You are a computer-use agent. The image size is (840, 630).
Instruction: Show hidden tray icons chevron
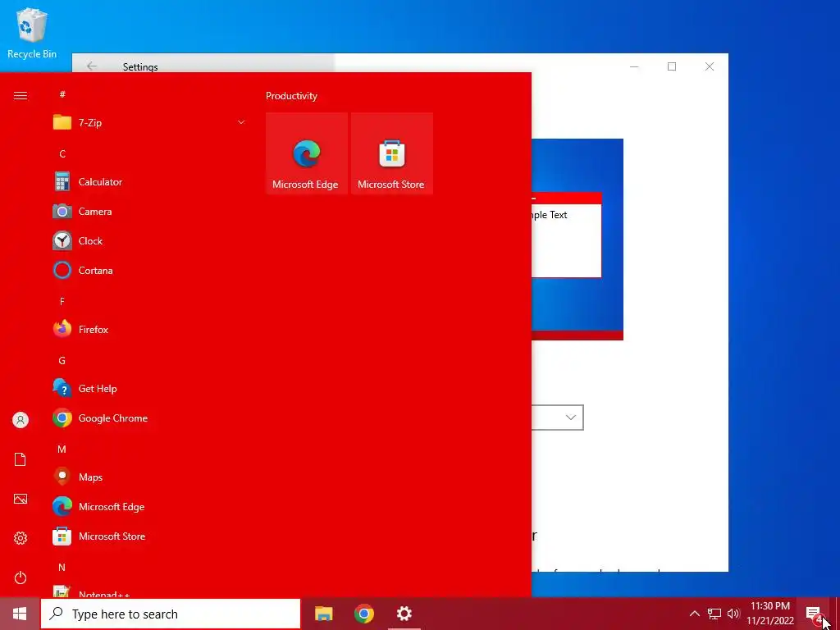694,614
